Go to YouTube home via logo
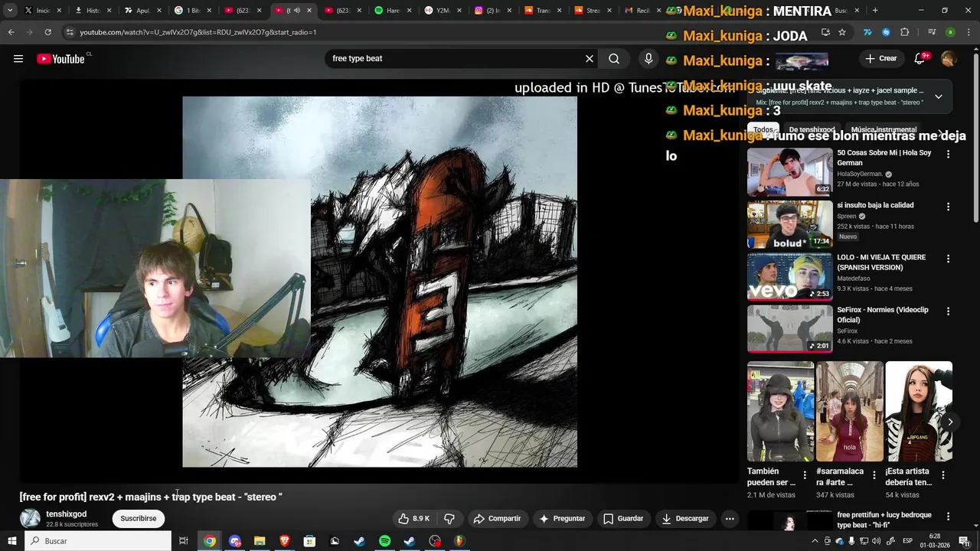The width and height of the screenshot is (980, 551). click(60, 59)
